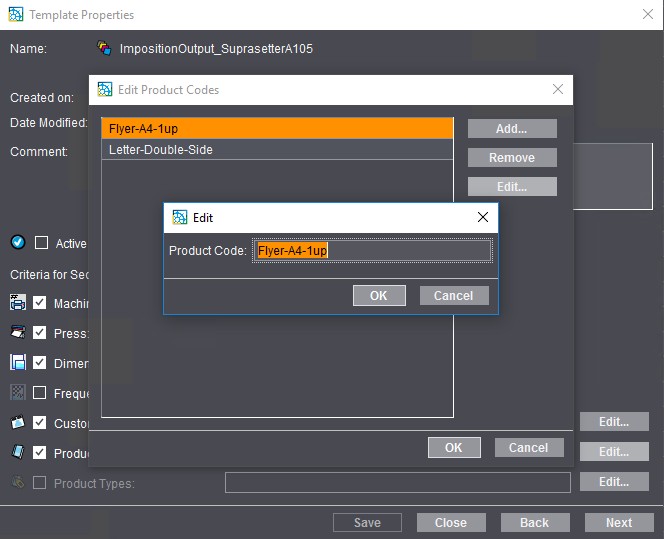Click the checkered Frequency criterion icon

tap(18, 393)
